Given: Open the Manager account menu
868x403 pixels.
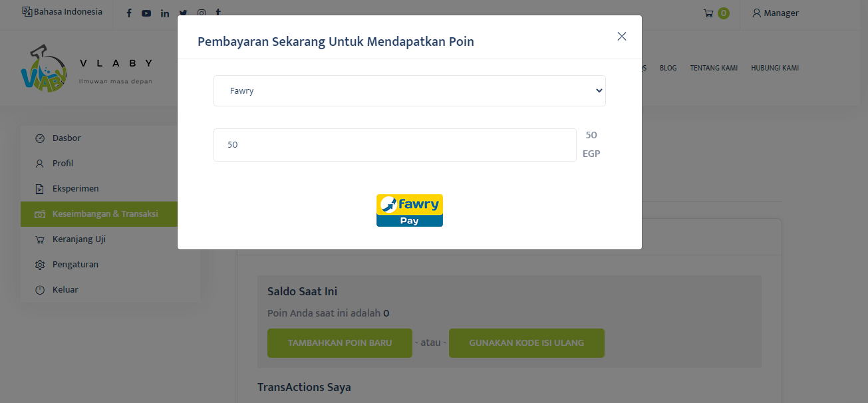Looking at the screenshot, I should 775,13.
